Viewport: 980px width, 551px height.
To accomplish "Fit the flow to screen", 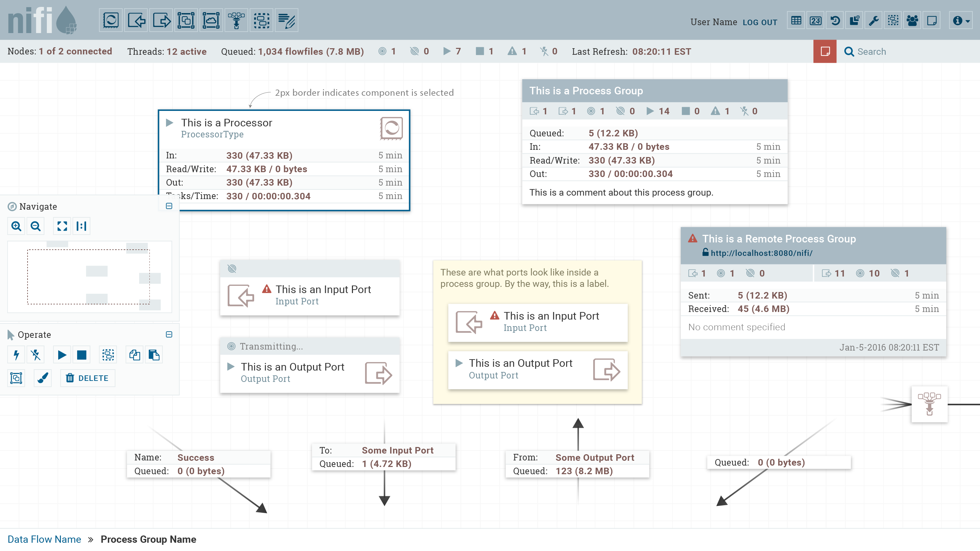I will (x=62, y=226).
